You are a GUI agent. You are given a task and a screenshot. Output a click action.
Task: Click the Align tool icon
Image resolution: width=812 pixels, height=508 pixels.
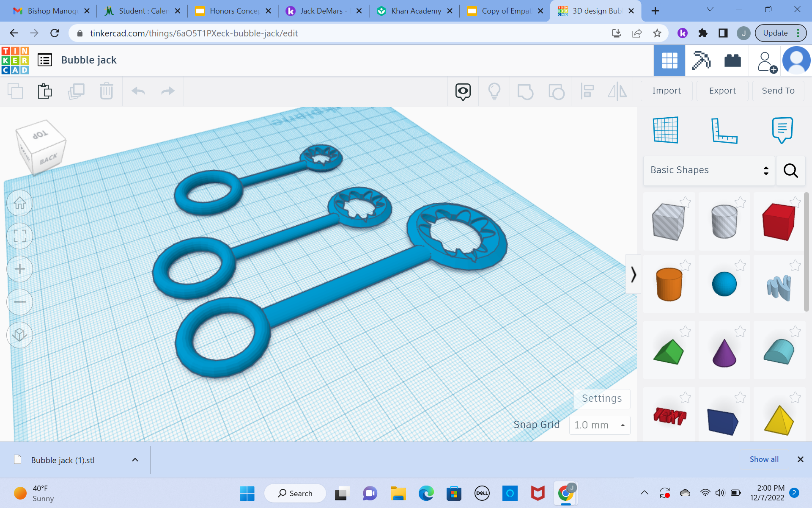pos(587,91)
